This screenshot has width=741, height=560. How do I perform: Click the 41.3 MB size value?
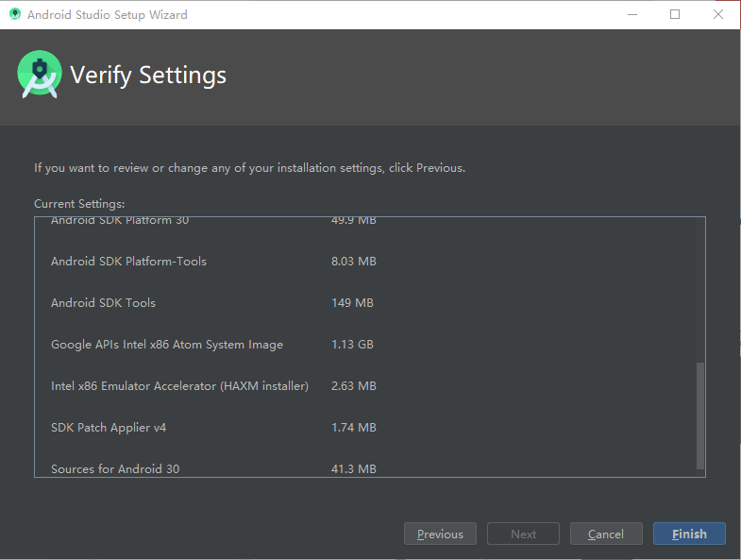click(353, 468)
